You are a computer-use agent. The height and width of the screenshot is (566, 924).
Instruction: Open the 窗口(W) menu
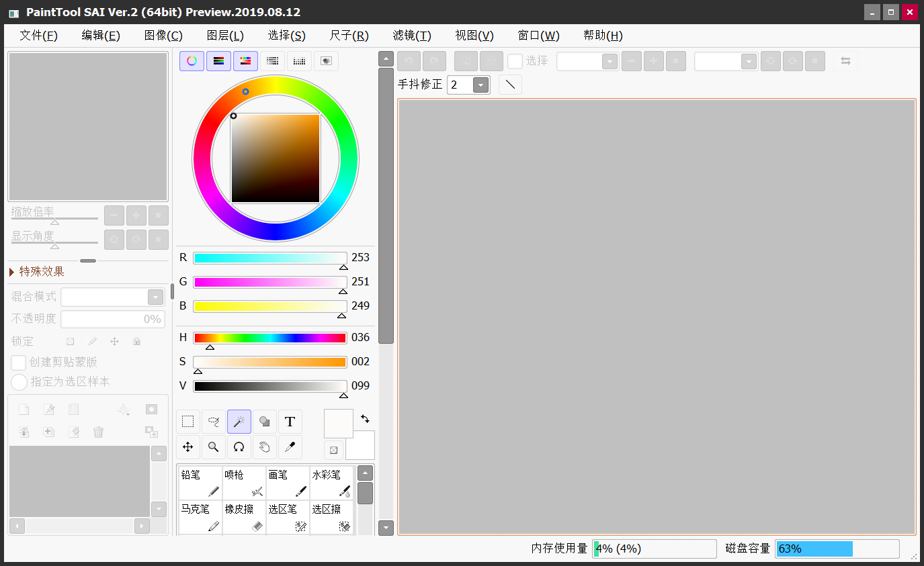pyautogui.click(x=539, y=36)
